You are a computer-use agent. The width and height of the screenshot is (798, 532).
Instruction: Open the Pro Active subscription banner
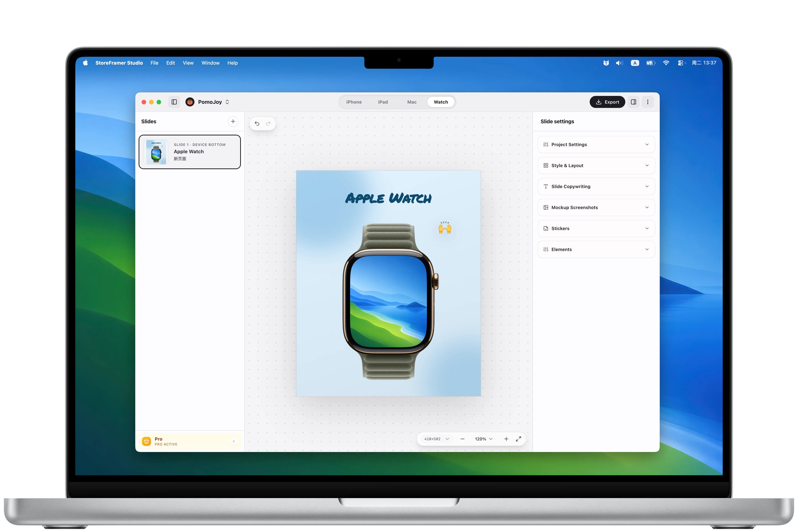190,441
